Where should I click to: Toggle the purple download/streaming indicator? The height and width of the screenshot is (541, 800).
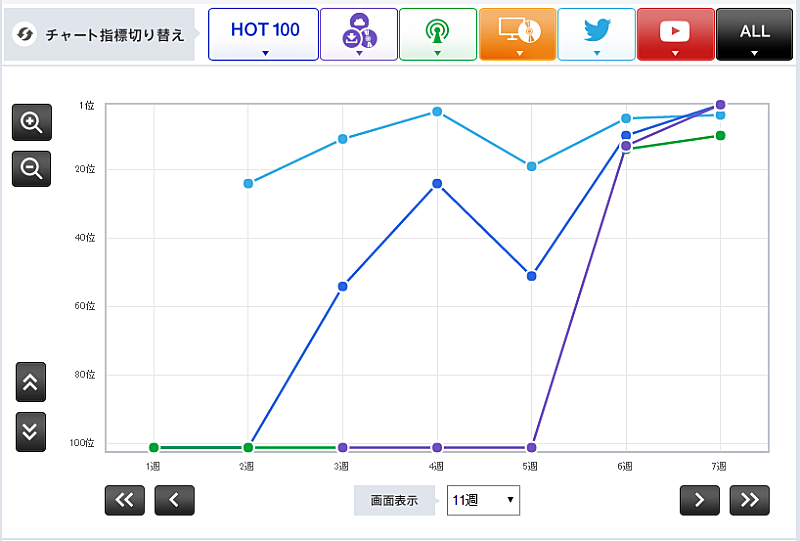[358, 32]
